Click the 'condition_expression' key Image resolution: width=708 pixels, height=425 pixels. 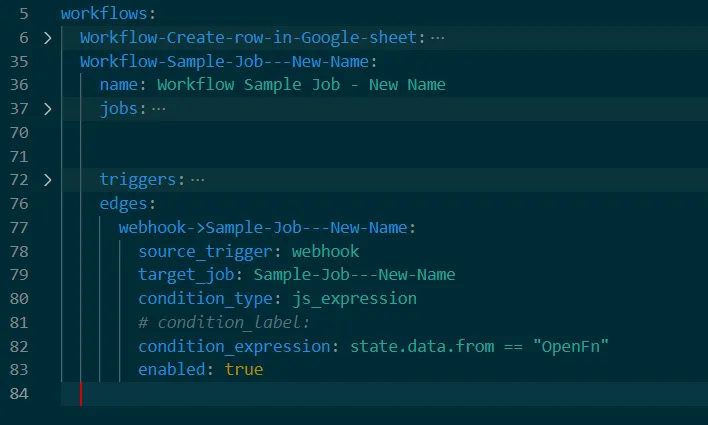(x=234, y=347)
